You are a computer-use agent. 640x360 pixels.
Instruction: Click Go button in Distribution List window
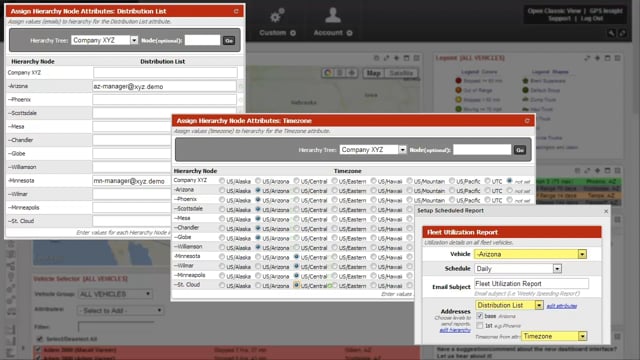point(229,40)
